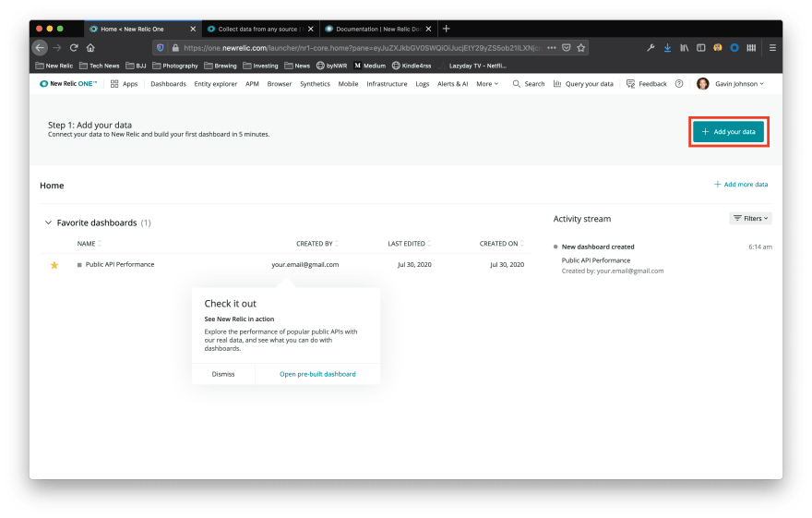The height and width of the screenshot is (518, 812).
Task: Expand the More menu in the navigation
Action: pos(486,83)
